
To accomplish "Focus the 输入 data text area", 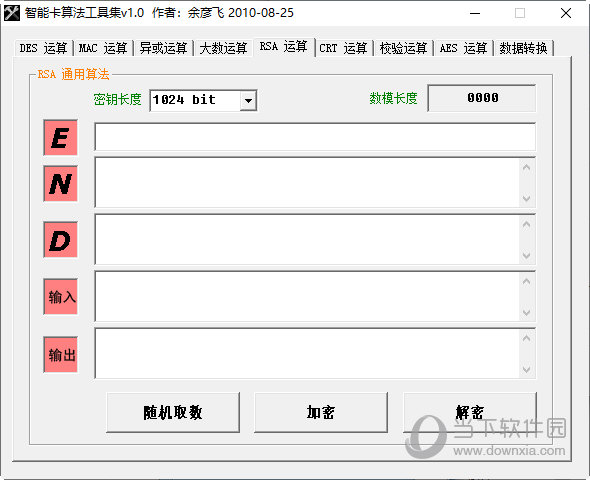I will click(x=307, y=296).
